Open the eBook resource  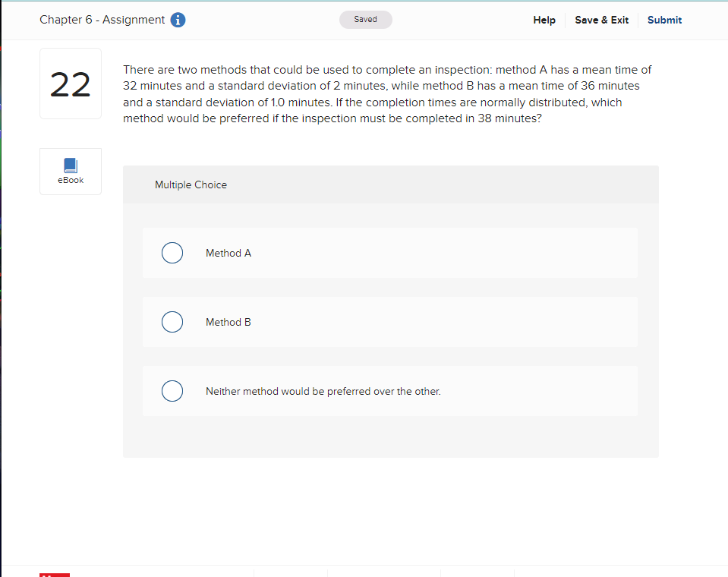70,171
